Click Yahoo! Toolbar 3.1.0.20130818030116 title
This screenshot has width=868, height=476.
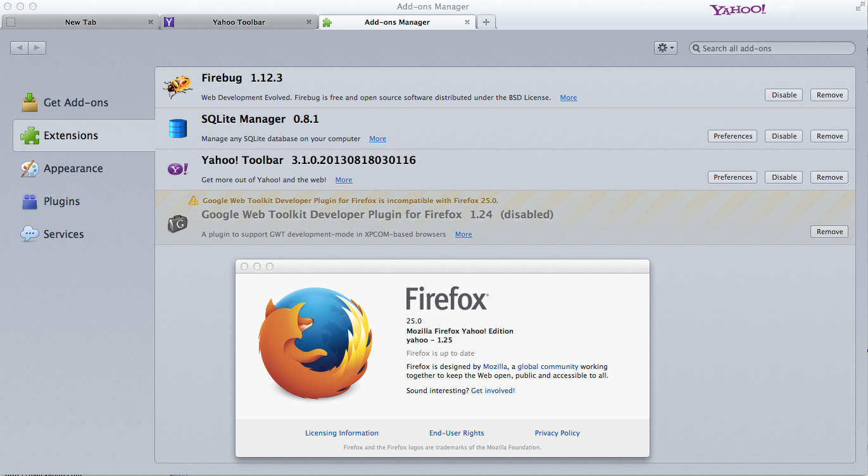[x=308, y=160]
